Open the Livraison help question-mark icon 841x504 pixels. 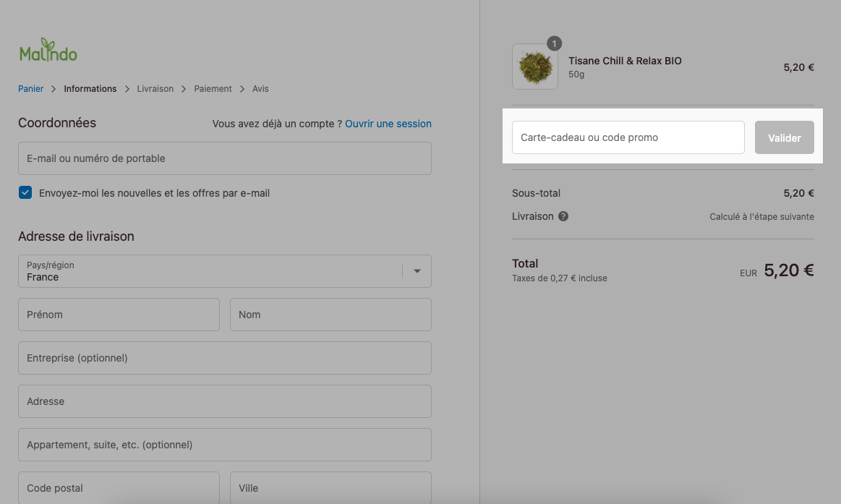[563, 216]
